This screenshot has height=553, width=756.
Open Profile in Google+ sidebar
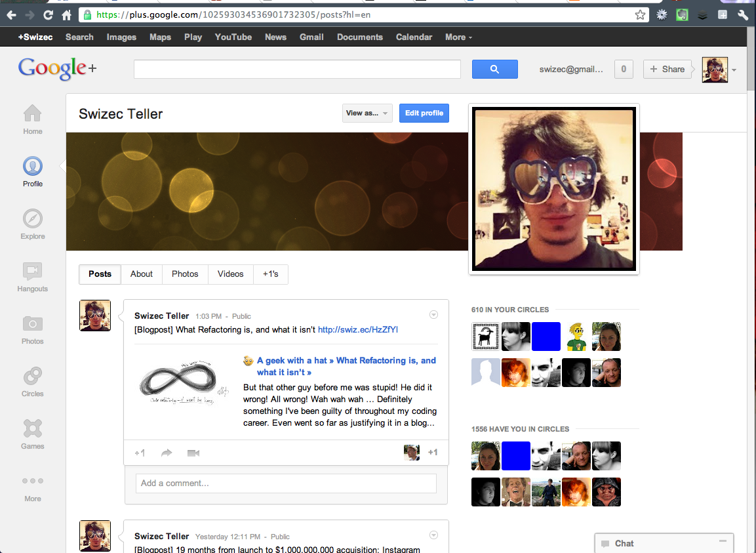coord(33,173)
